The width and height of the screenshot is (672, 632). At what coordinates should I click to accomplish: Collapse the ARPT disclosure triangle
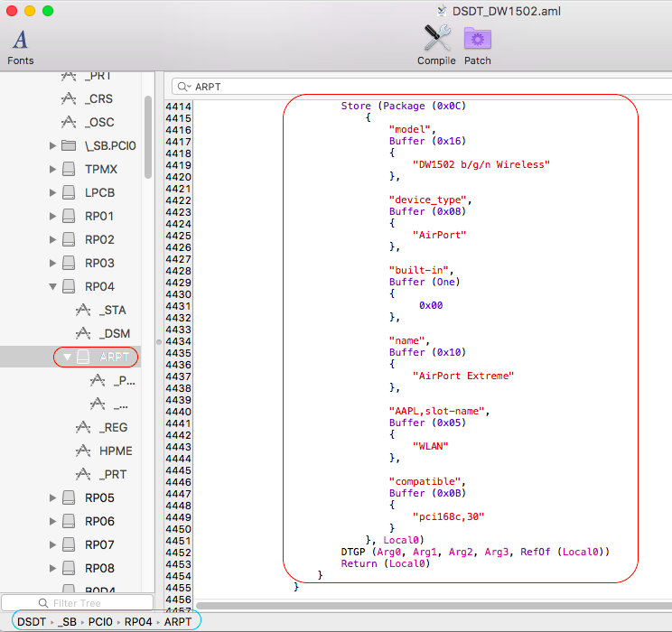tap(67, 357)
